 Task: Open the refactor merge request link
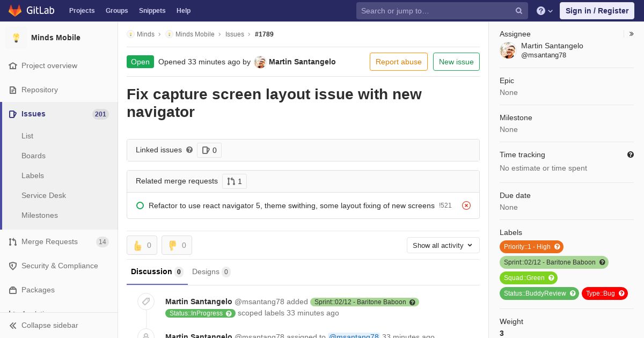click(291, 205)
